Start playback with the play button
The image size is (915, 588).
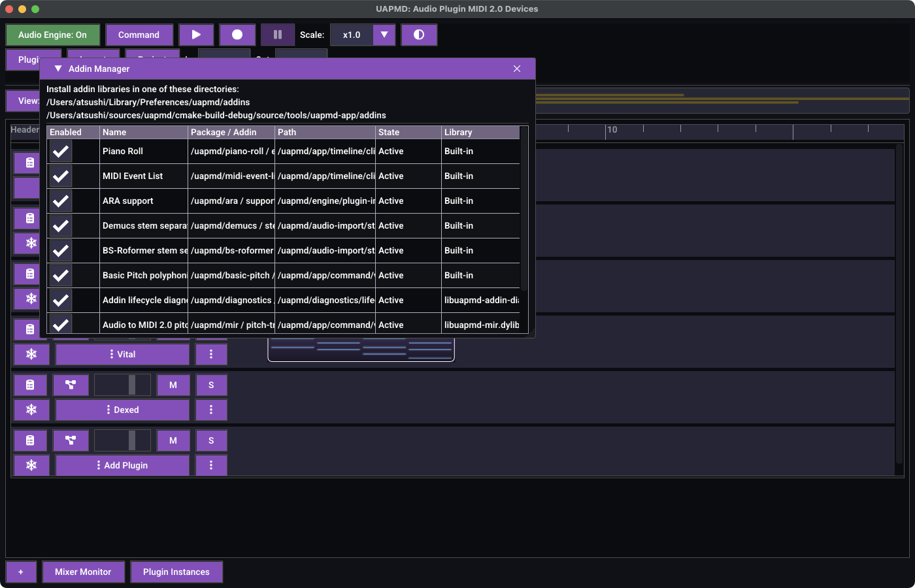click(196, 35)
